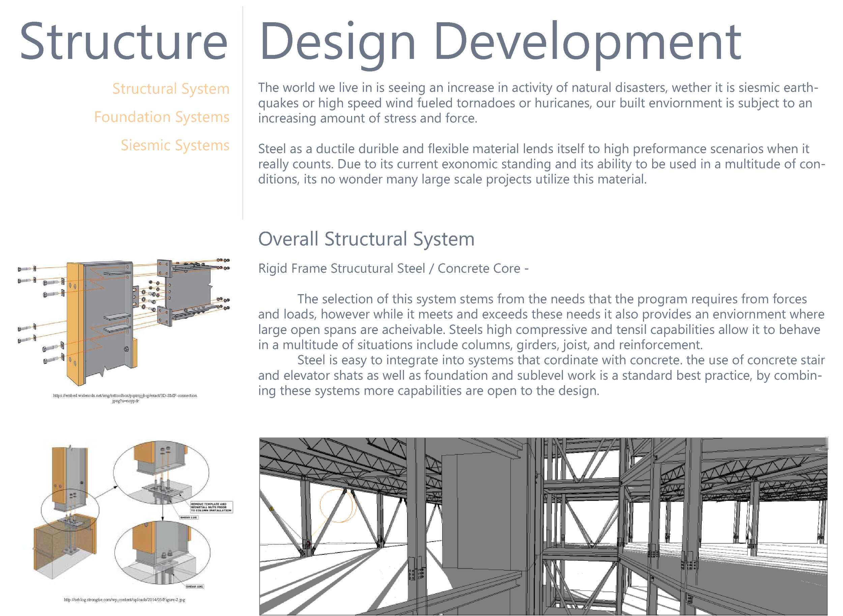Click paragraph starting 'The selection of this system'
The height and width of the screenshot is (616, 843).
click(x=541, y=322)
